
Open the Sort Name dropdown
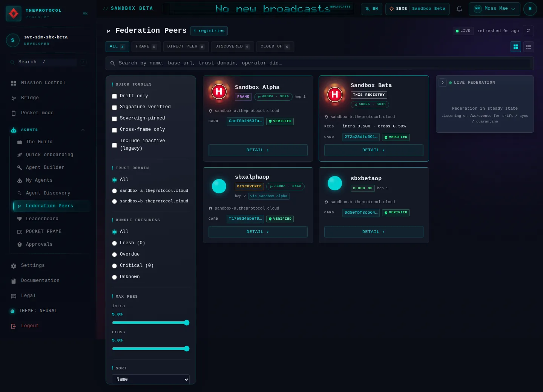[151, 379]
